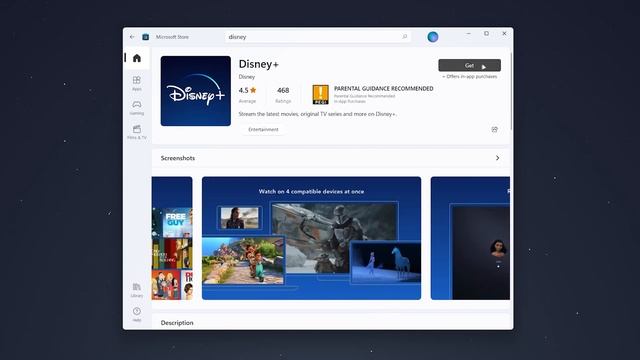Open the Apps section in sidebar
This screenshot has width=640, height=360.
[x=137, y=83]
